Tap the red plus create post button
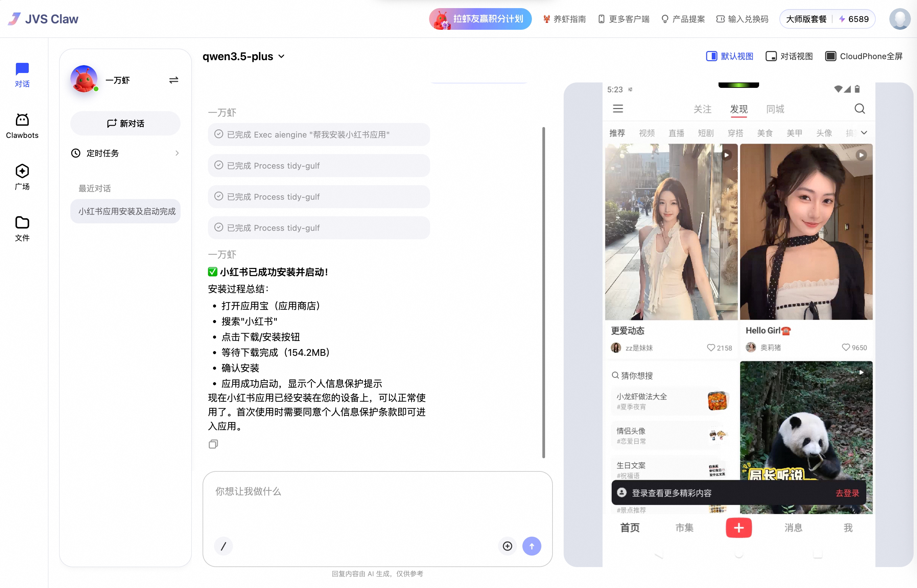The height and width of the screenshot is (588, 917). (739, 528)
